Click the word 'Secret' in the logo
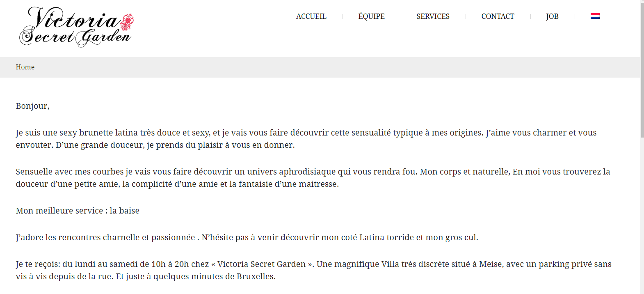Viewport: 644px width, 294px height. [x=47, y=37]
